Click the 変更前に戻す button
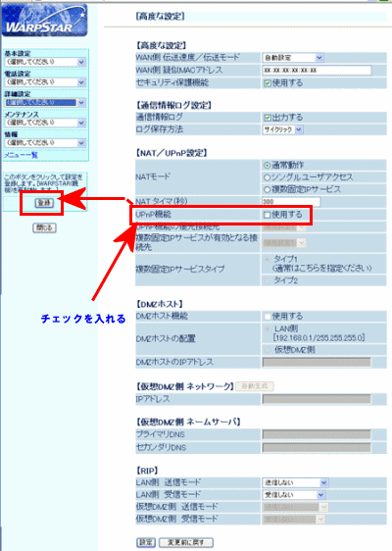Viewport: 392px width, 551px height. tap(186, 542)
